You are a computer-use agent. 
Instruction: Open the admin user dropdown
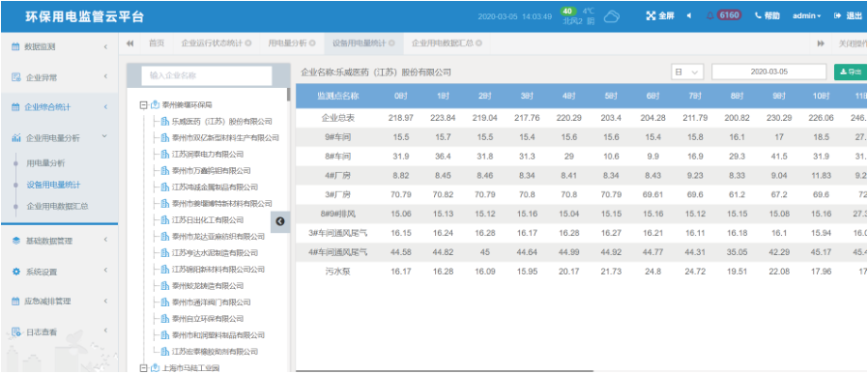click(806, 16)
